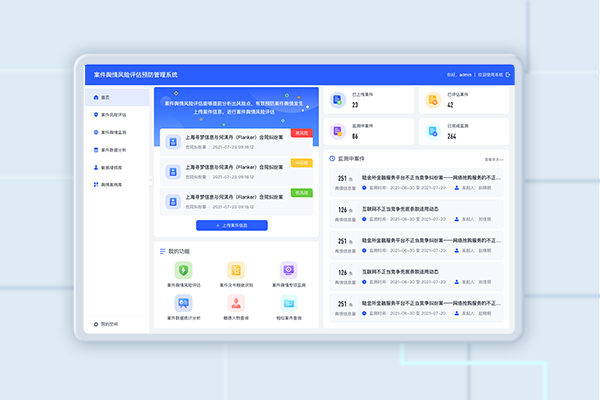Open the 案件舆情风险评估 green shield icon
The width and height of the screenshot is (600, 400).
pyautogui.click(x=184, y=270)
